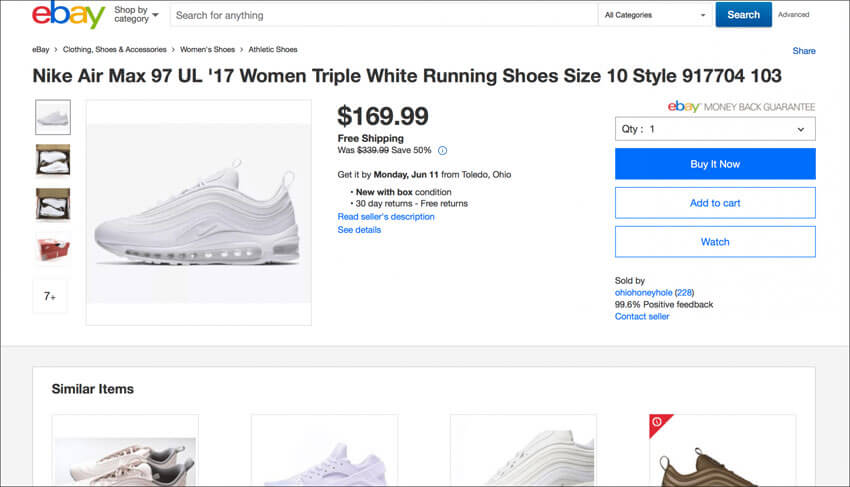Open the third similar item white Air Max
This screenshot has width=850, height=487.
tap(523, 450)
